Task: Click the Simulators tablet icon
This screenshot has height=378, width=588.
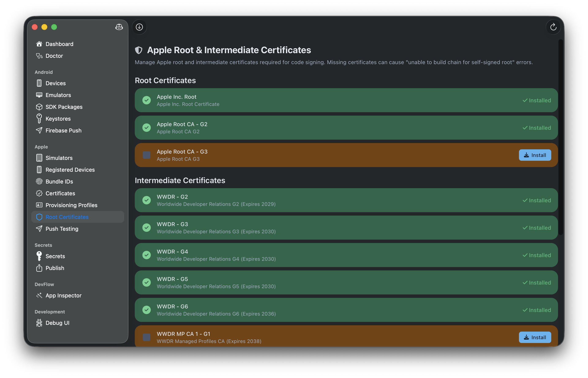Action: click(39, 158)
